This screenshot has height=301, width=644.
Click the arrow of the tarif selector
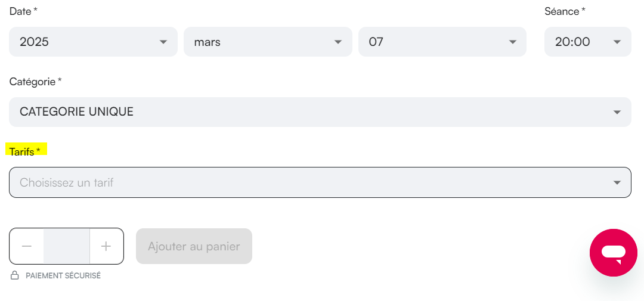(x=617, y=183)
